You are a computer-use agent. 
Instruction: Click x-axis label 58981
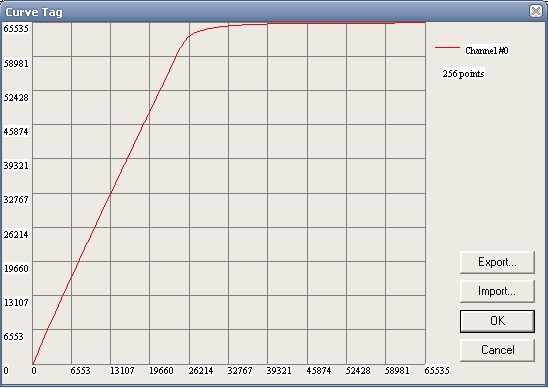[x=397, y=371]
